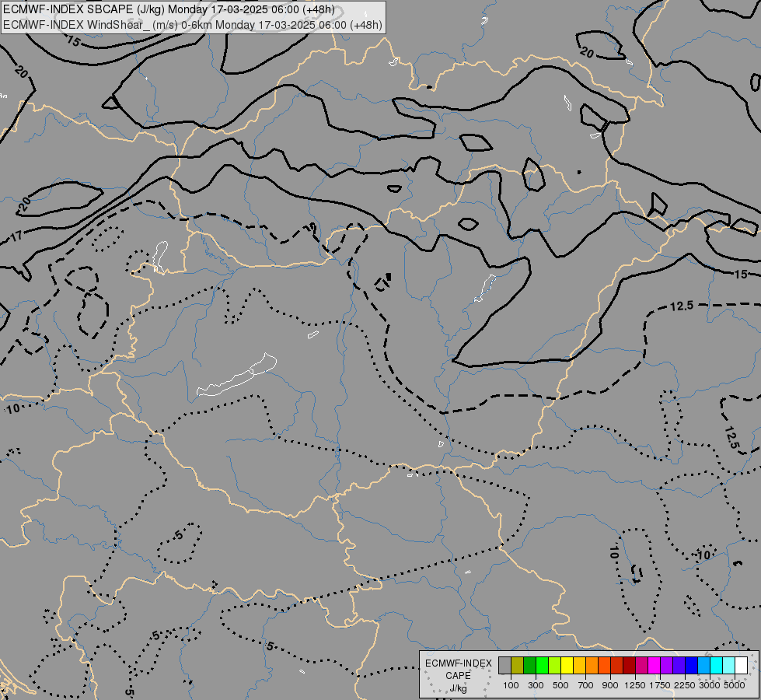Pick the sky blue legend swatch
Screen dimensions: 761x700
703,666
